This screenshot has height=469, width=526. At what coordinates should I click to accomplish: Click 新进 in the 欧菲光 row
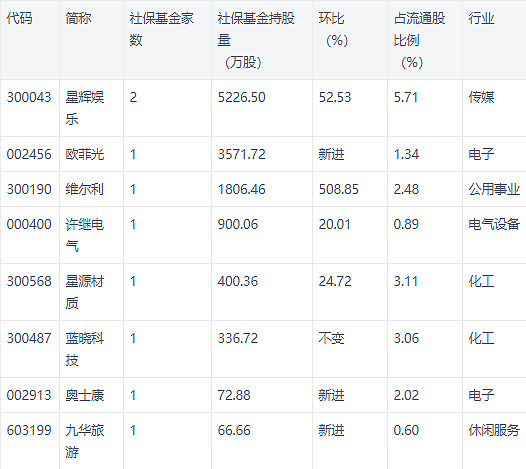point(331,154)
